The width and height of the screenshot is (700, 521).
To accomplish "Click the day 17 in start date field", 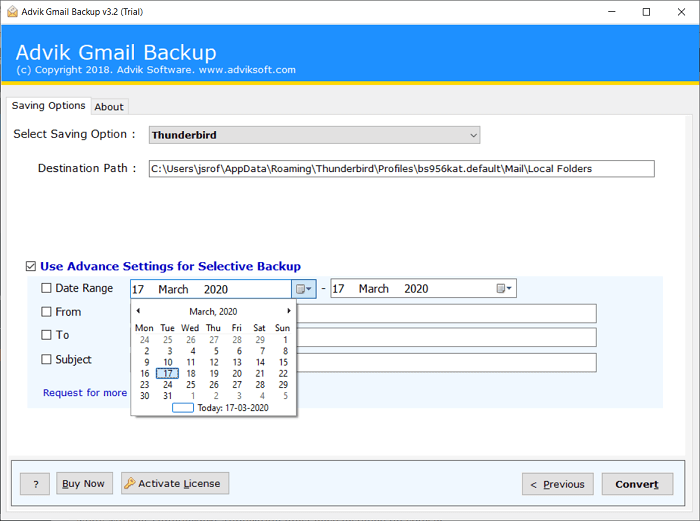I will click(138, 290).
